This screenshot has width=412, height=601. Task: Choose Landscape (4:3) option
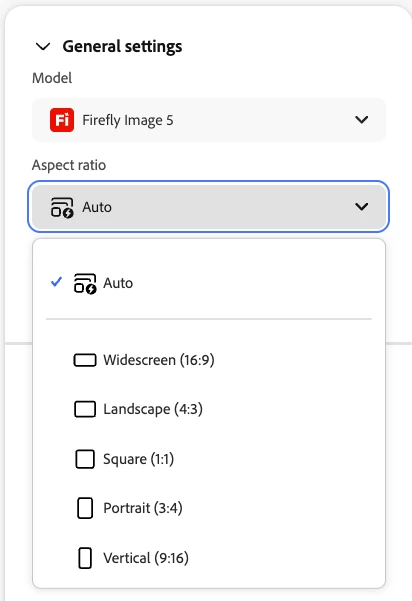[209, 409]
